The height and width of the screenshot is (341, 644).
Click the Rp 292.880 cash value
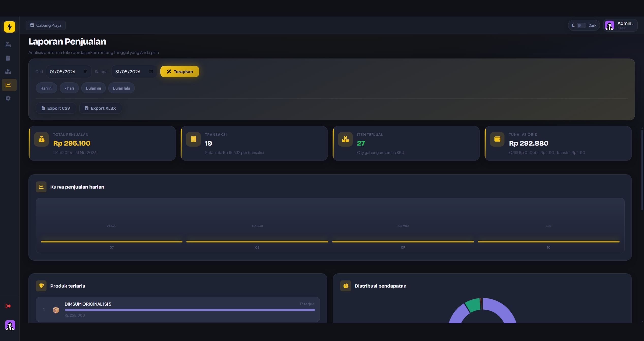[529, 143]
